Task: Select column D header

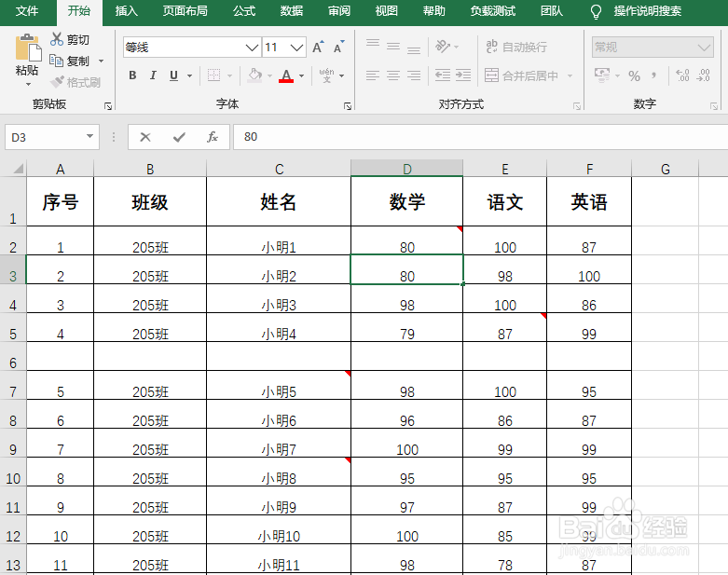Action: pos(406,169)
